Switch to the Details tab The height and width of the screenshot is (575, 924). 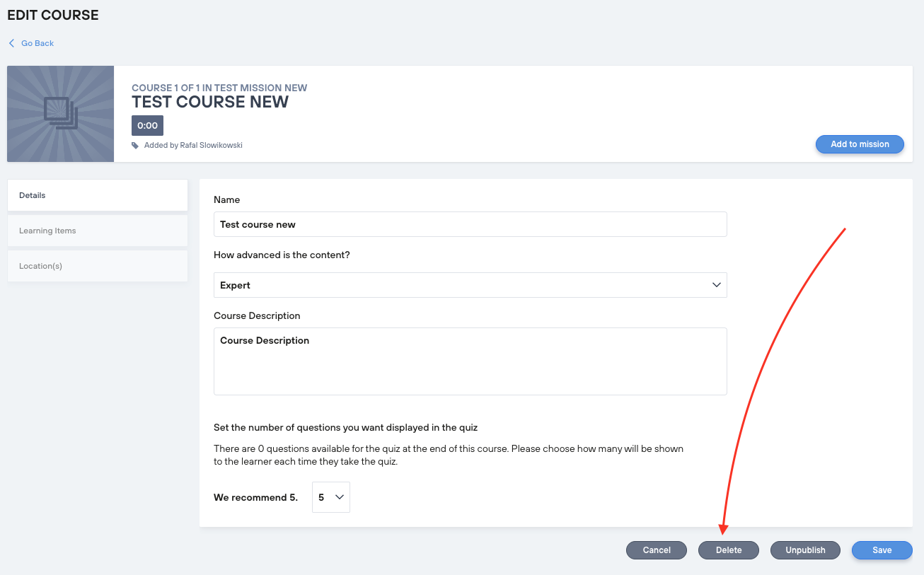(98, 195)
